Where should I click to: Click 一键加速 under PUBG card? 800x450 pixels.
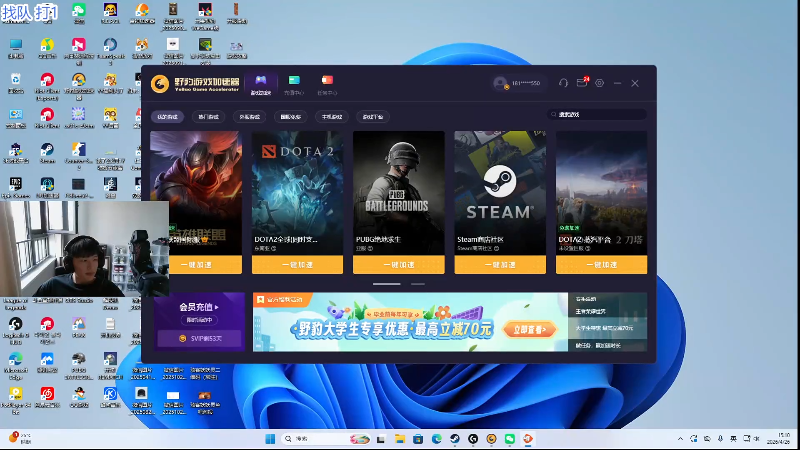pos(399,265)
